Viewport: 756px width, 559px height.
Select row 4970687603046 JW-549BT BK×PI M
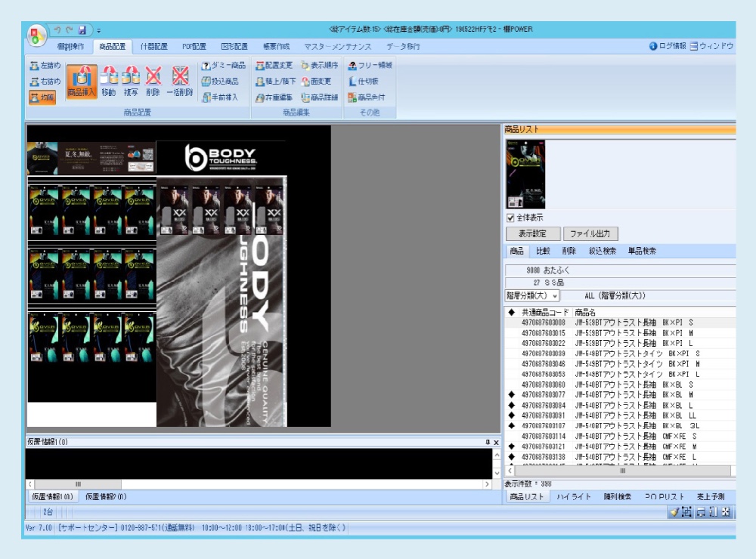(x=620, y=364)
